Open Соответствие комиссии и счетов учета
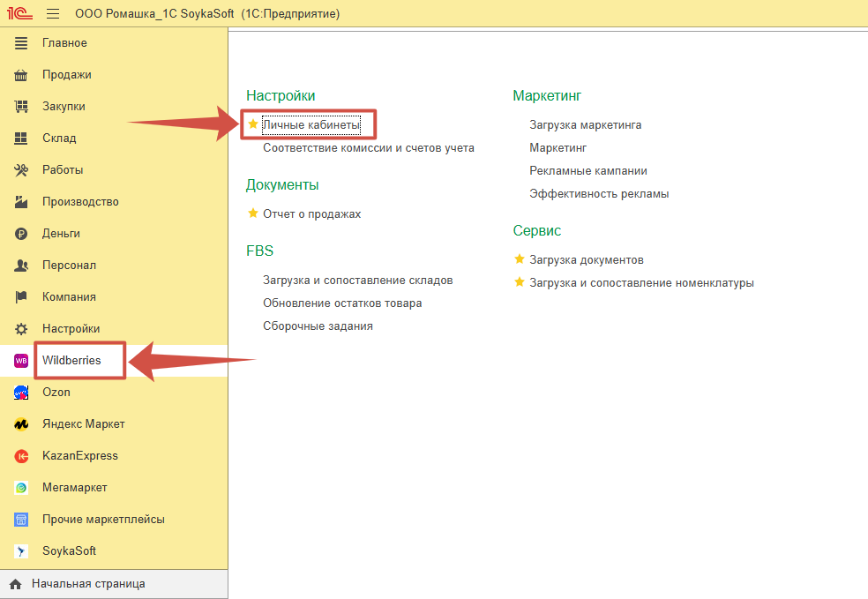 coord(368,148)
